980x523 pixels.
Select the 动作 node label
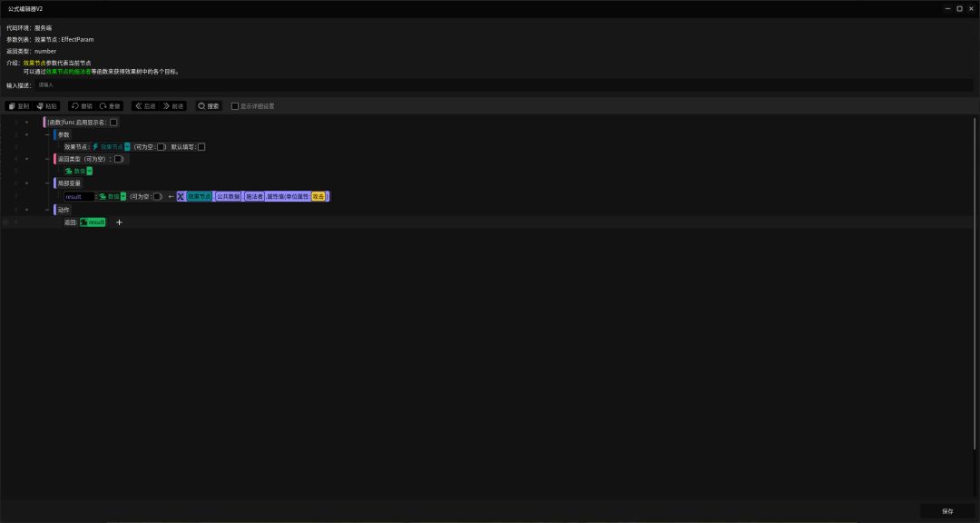pyautogui.click(x=64, y=210)
